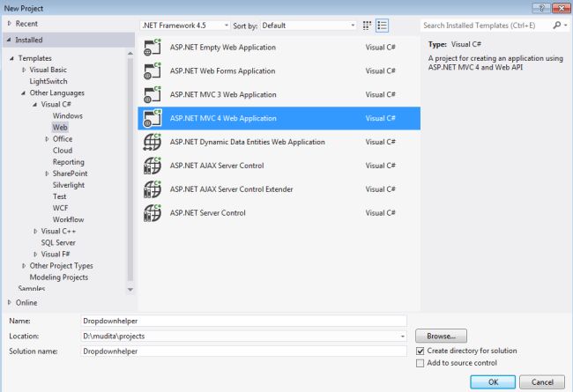Viewport: 573px width, 392px height.
Task: Expand the Visual Basic node
Action: tap(24, 70)
